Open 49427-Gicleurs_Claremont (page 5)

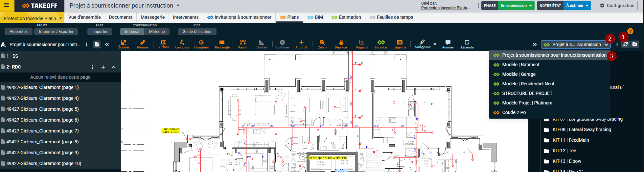tap(42, 109)
